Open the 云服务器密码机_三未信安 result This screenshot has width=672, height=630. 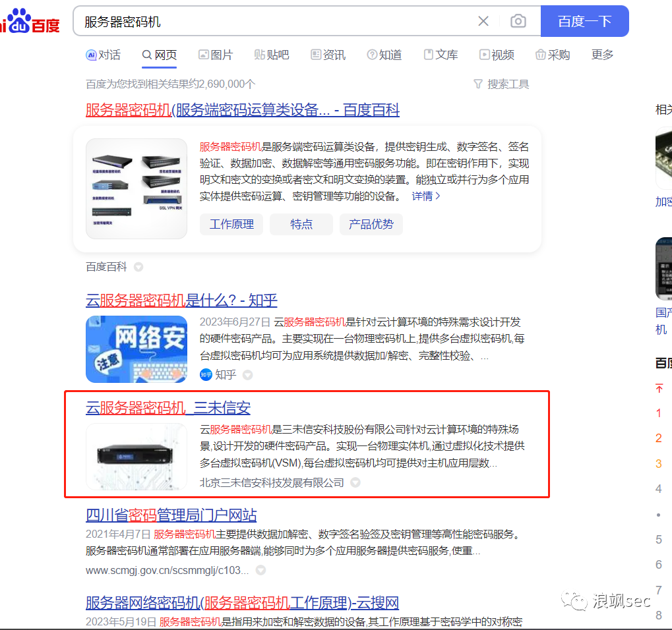[x=168, y=407]
